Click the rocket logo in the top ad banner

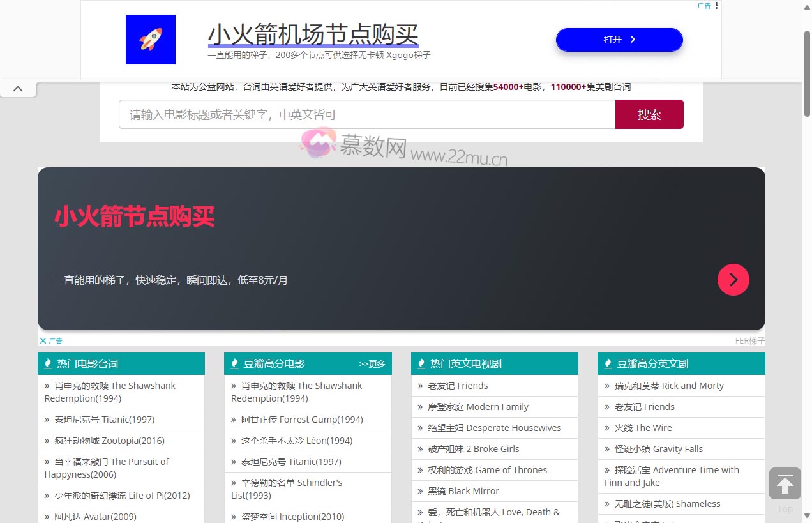[150, 39]
